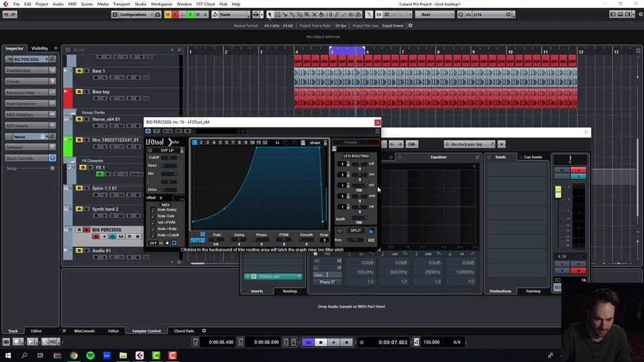644x362 pixels.
Task: Click the track search magnifier icon
Action: (x=179, y=50)
